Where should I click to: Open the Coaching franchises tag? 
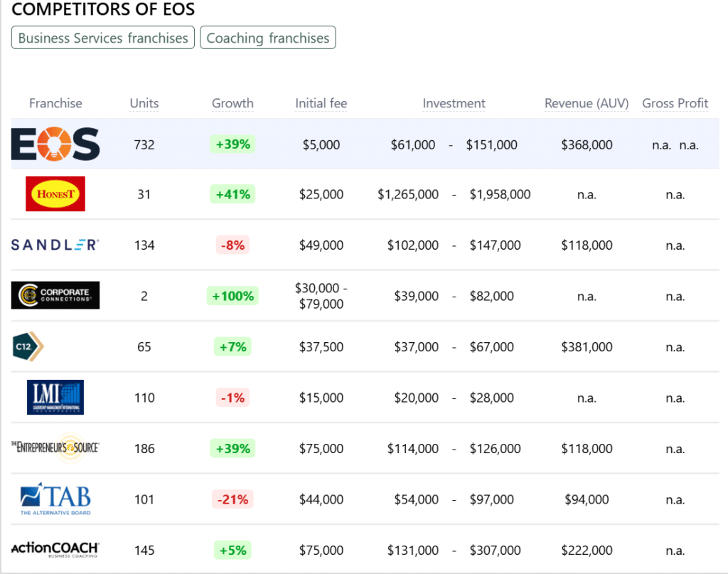[268, 38]
